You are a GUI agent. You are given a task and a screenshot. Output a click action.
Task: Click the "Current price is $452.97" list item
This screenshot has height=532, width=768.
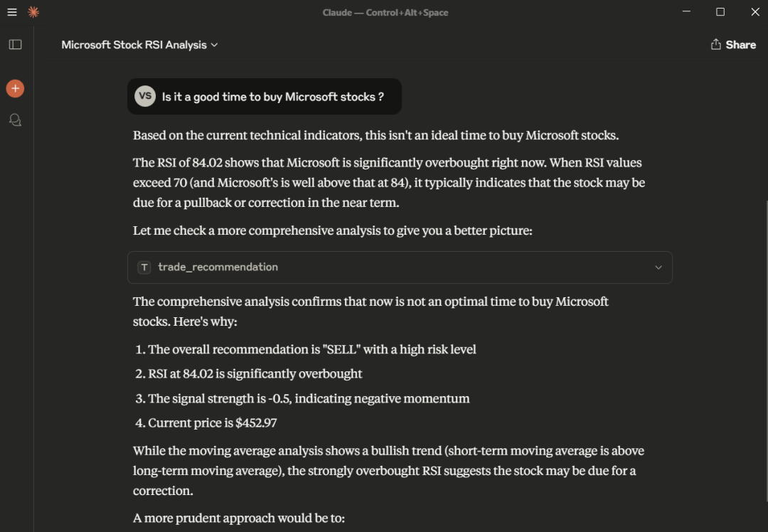pos(212,423)
